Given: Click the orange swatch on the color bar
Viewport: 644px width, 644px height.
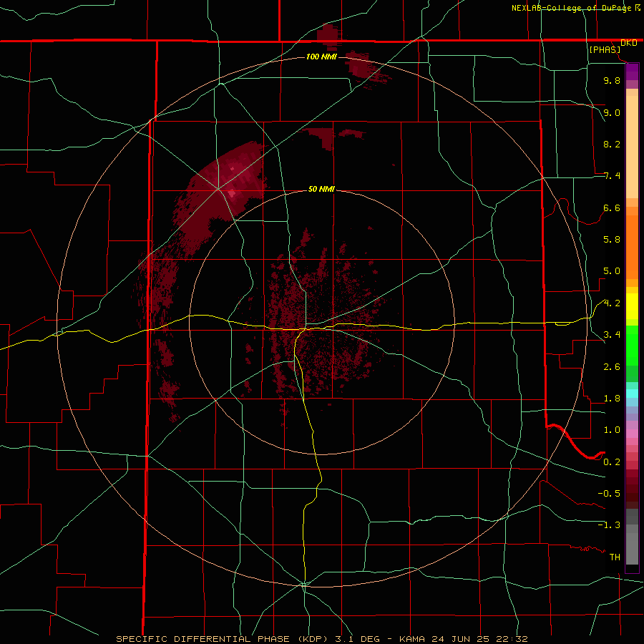Looking at the screenshot, I should click(x=632, y=246).
